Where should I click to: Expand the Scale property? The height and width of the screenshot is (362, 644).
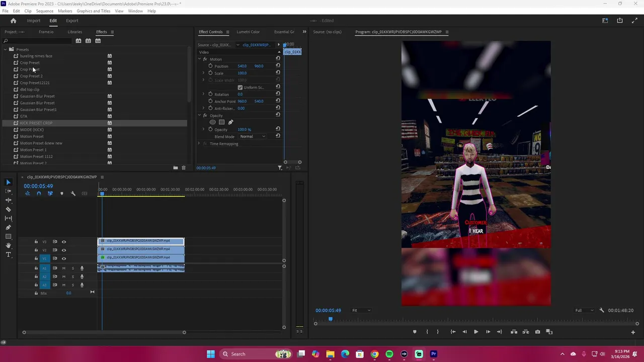pos(204,73)
